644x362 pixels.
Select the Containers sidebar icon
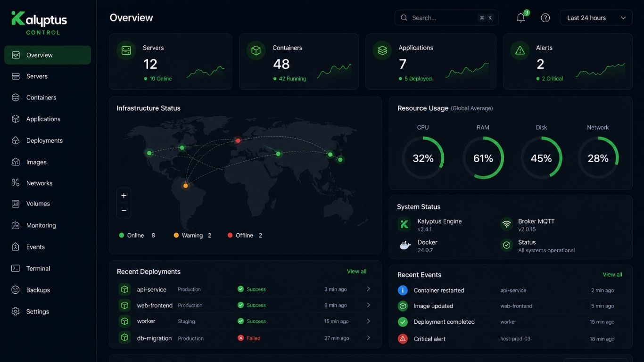(16, 98)
